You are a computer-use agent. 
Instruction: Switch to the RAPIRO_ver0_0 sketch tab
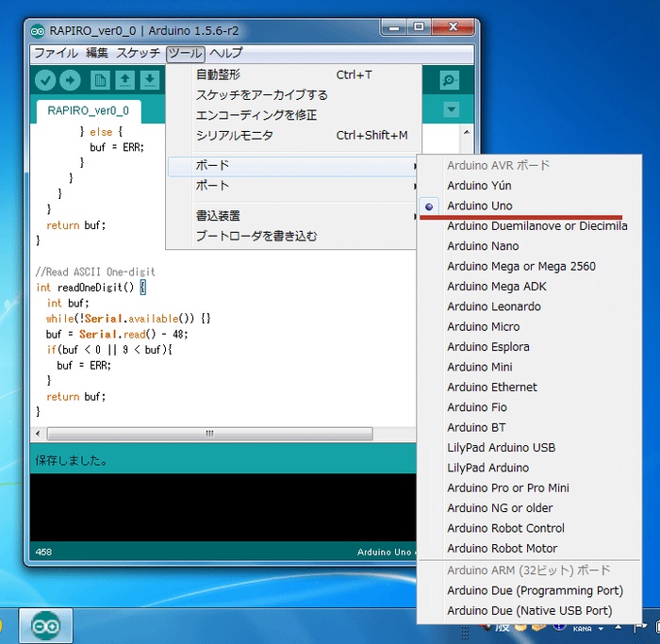pos(89,111)
